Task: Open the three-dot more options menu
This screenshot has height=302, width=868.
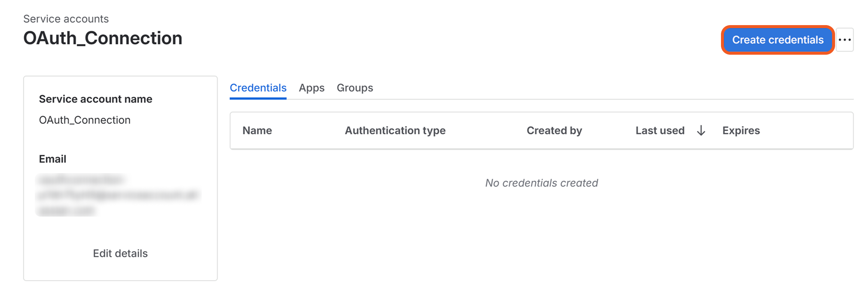Action: (844, 40)
